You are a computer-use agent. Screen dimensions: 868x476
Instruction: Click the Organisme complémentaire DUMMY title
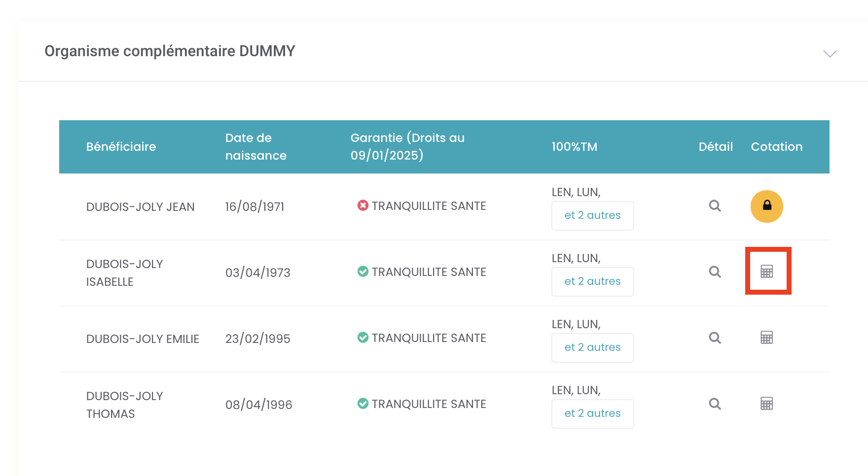click(170, 51)
